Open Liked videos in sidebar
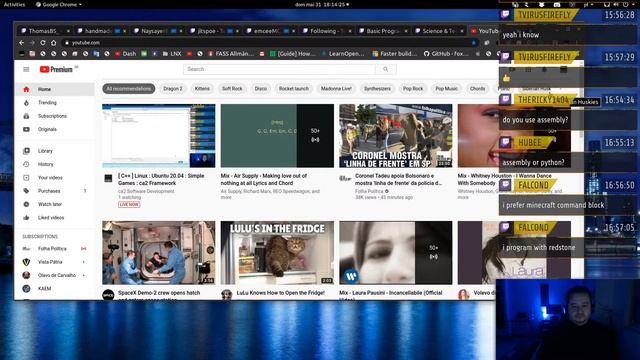Viewport: 640px width, 360px height. click(55, 218)
